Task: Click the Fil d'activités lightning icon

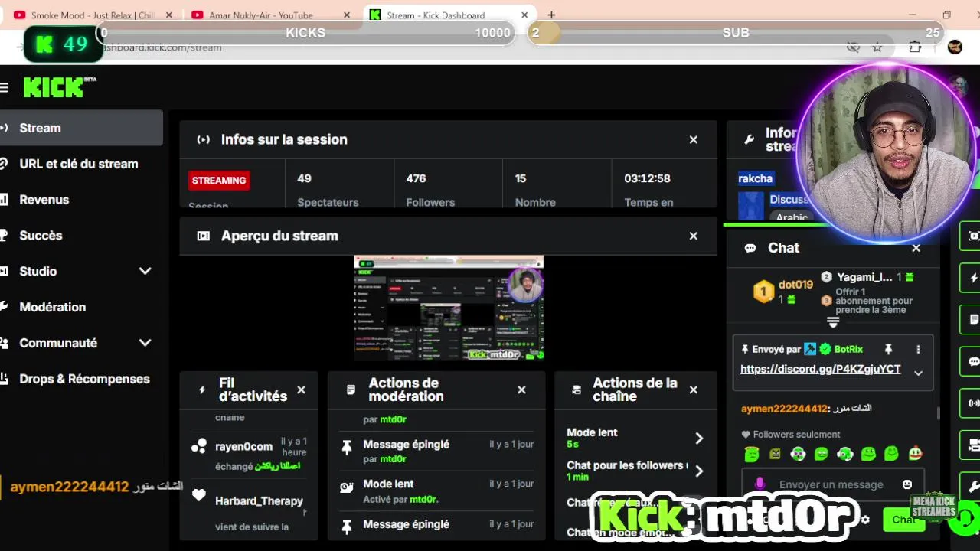Action: (x=202, y=390)
